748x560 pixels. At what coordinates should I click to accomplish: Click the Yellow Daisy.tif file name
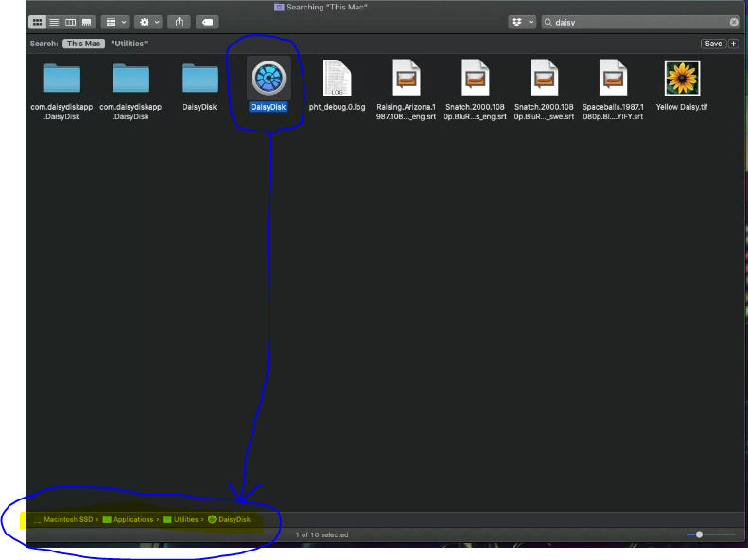point(682,107)
